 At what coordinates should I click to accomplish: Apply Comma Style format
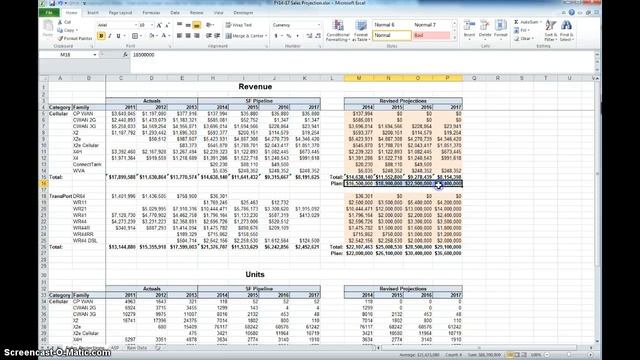click(x=297, y=36)
